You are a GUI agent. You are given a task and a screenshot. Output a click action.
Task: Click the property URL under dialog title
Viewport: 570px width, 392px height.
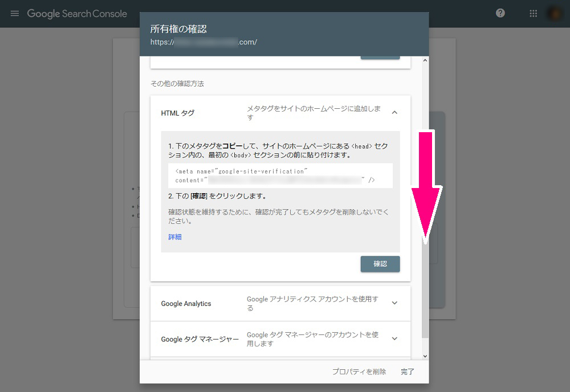(x=204, y=42)
